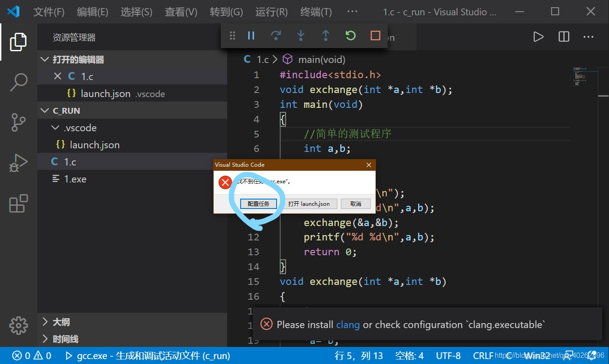
Task: Open the 选择(S) menu
Action: click(x=136, y=12)
